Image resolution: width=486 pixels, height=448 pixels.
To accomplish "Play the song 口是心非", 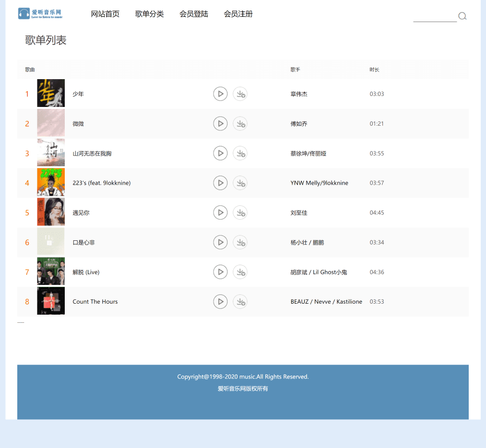I will coord(220,242).
